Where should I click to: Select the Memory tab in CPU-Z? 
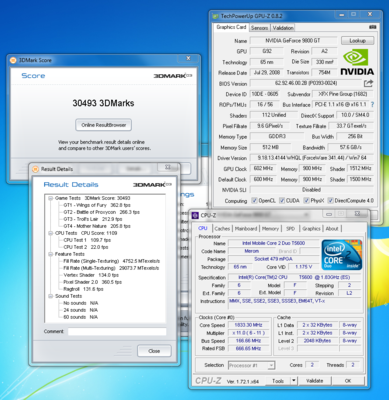[270, 229]
